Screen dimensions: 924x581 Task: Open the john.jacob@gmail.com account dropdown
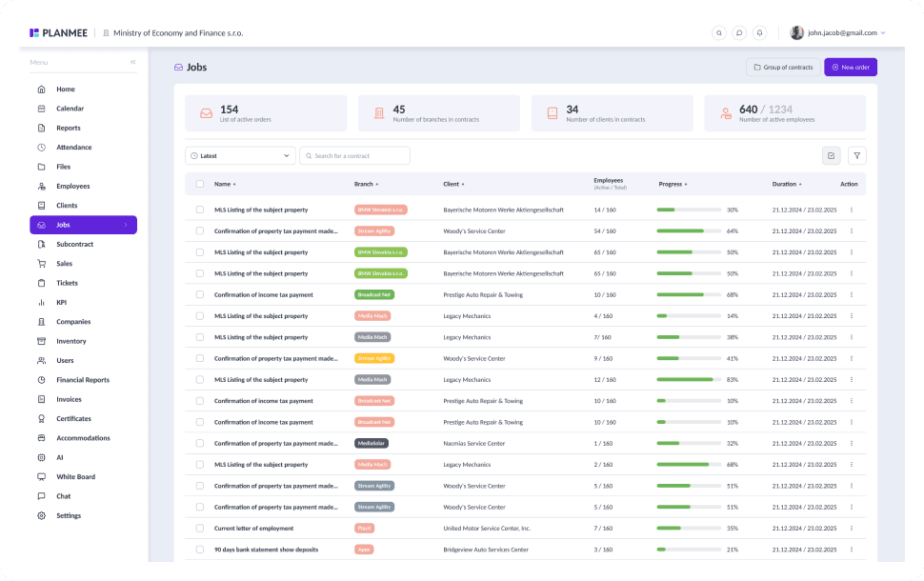(x=838, y=33)
